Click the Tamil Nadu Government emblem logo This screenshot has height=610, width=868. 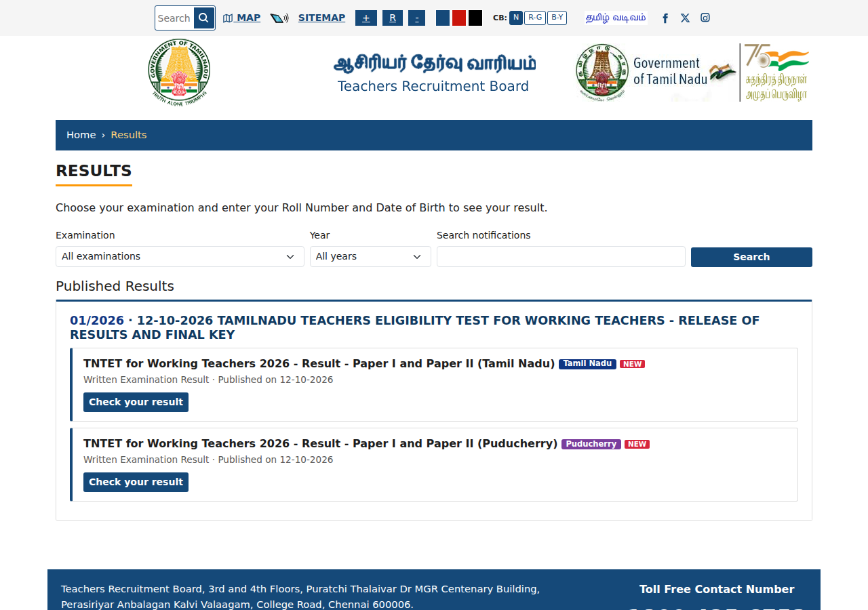click(179, 72)
